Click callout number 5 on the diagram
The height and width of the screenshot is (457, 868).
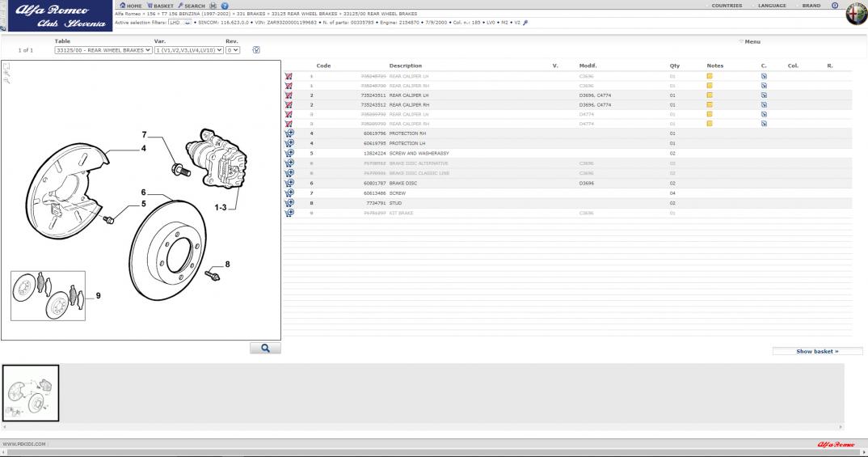coord(143,204)
